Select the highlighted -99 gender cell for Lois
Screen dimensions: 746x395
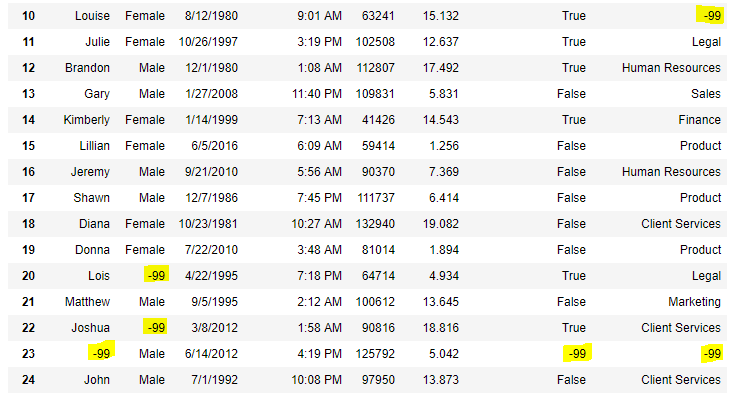click(157, 276)
